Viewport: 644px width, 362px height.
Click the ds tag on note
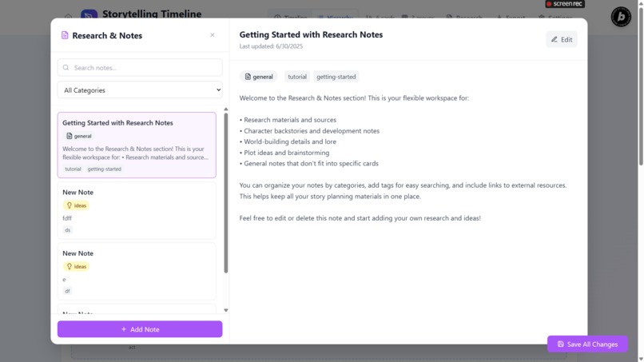click(x=67, y=230)
